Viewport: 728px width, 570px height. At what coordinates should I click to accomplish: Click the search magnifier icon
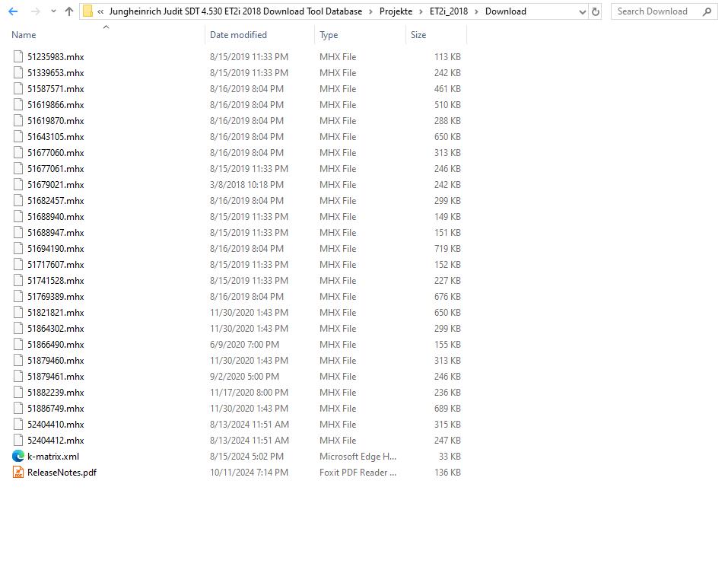(x=707, y=11)
